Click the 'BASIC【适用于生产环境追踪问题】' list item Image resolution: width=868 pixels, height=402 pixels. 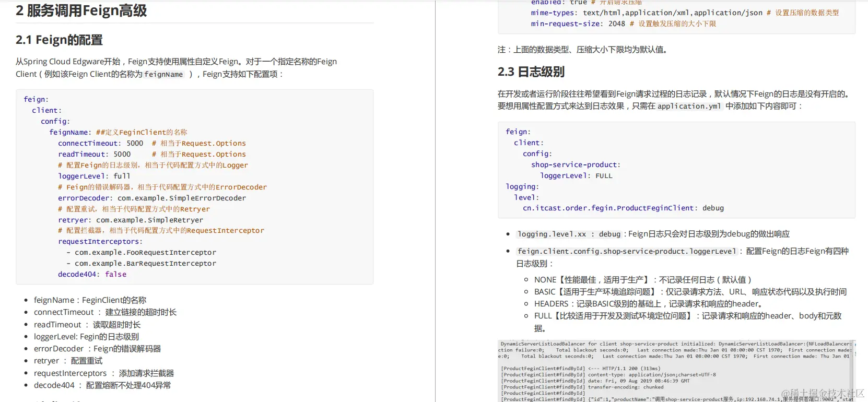pos(690,292)
